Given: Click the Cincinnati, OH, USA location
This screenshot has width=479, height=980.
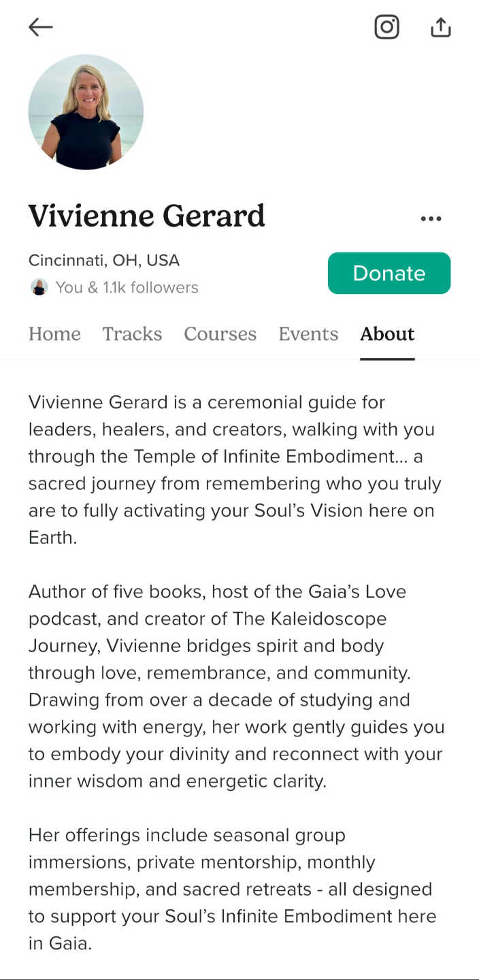Looking at the screenshot, I should point(104,260).
